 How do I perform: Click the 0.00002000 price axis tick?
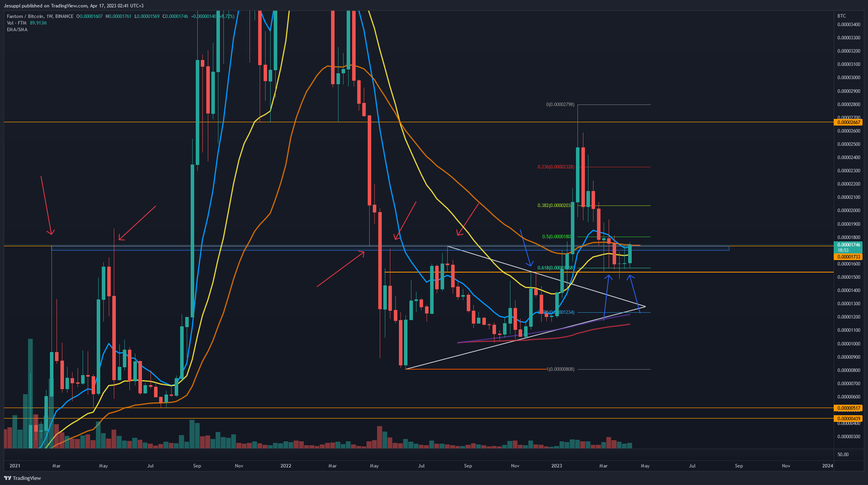tap(849, 211)
